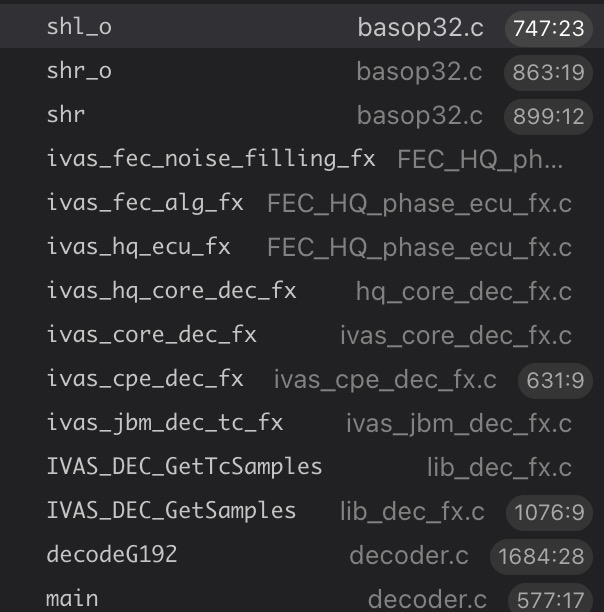Select the main function frame
This screenshot has width=604, height=612.
coord(72,598)
